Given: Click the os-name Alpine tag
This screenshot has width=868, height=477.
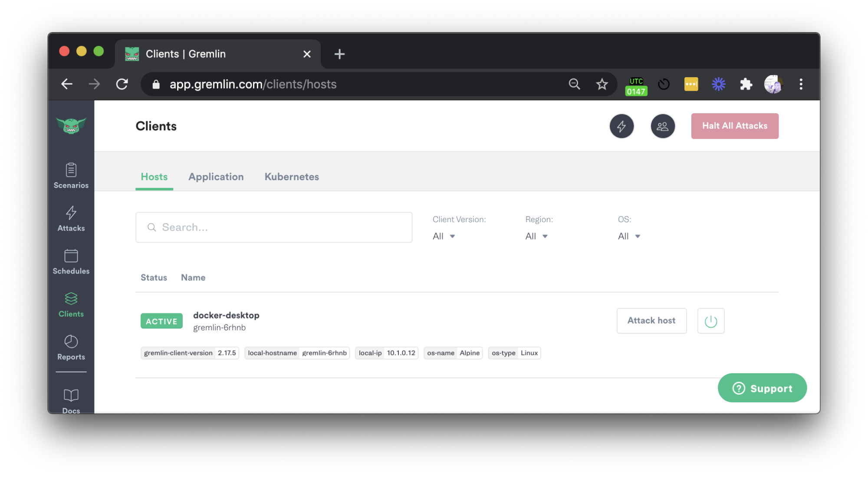Looking at the screenshot, I should [453, 353].
